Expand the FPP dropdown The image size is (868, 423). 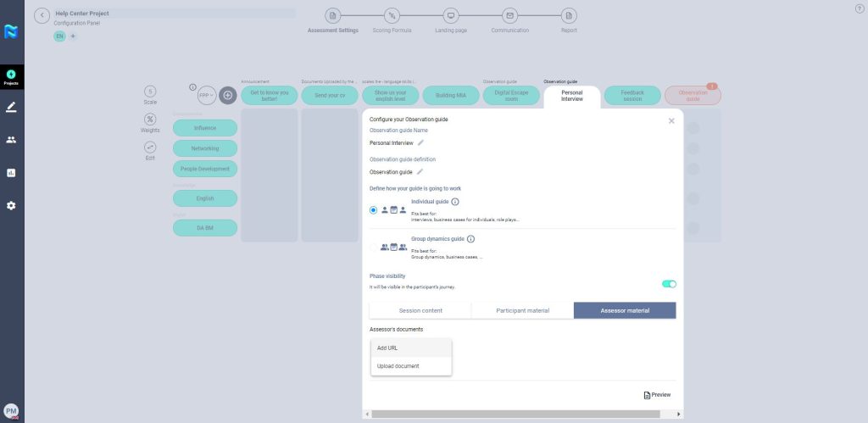pos(206,96)
